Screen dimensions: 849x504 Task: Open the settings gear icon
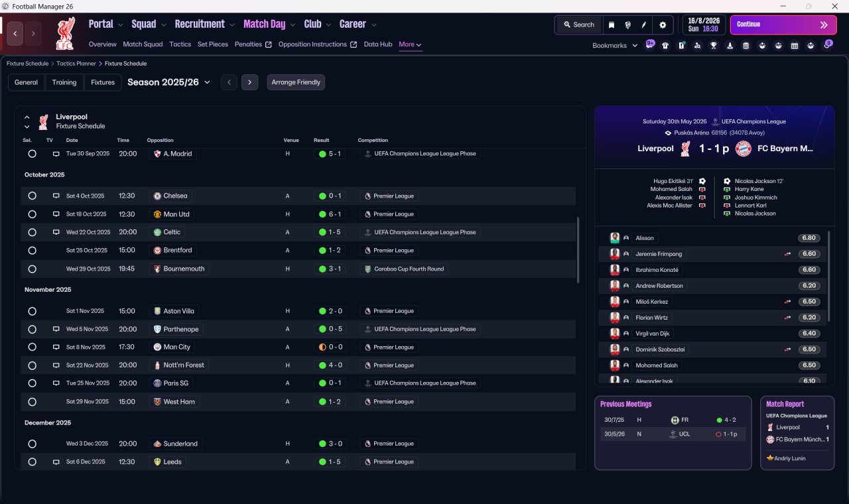[x=662, y=25]
